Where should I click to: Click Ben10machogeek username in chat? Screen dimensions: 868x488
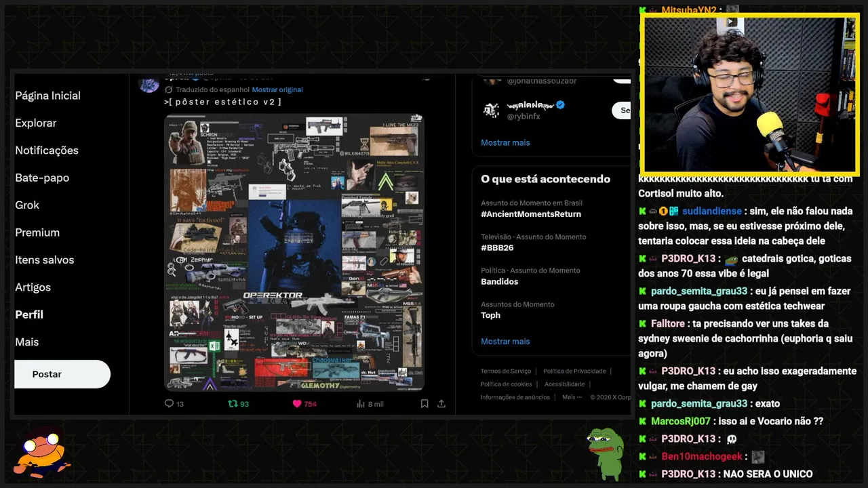702,456
